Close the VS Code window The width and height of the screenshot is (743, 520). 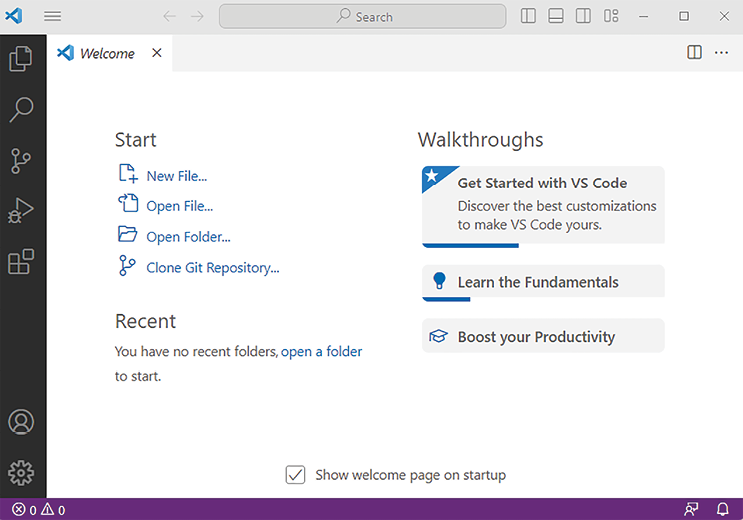[724, 16]
